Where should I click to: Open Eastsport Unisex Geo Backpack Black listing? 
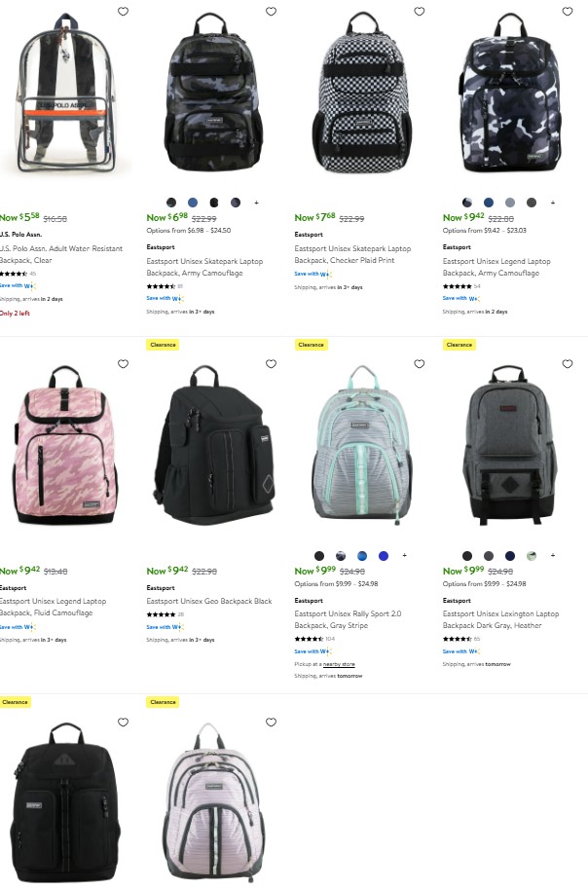(209, 601)
